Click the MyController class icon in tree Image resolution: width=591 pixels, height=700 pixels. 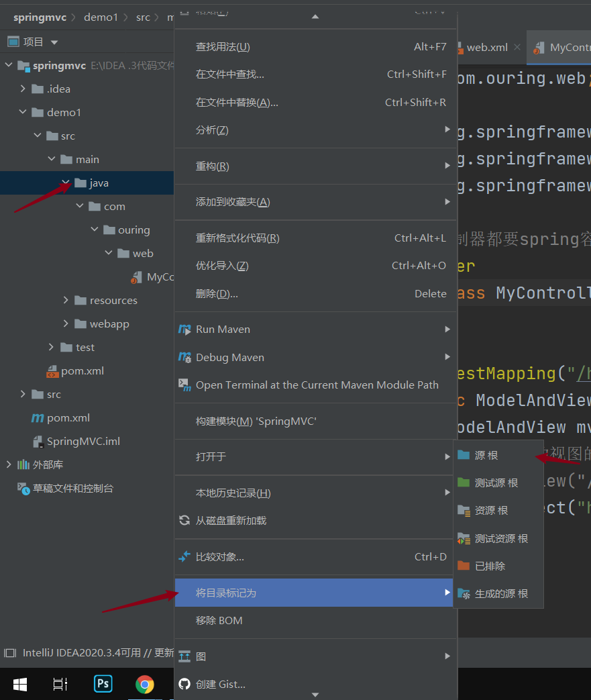(137, 277)
